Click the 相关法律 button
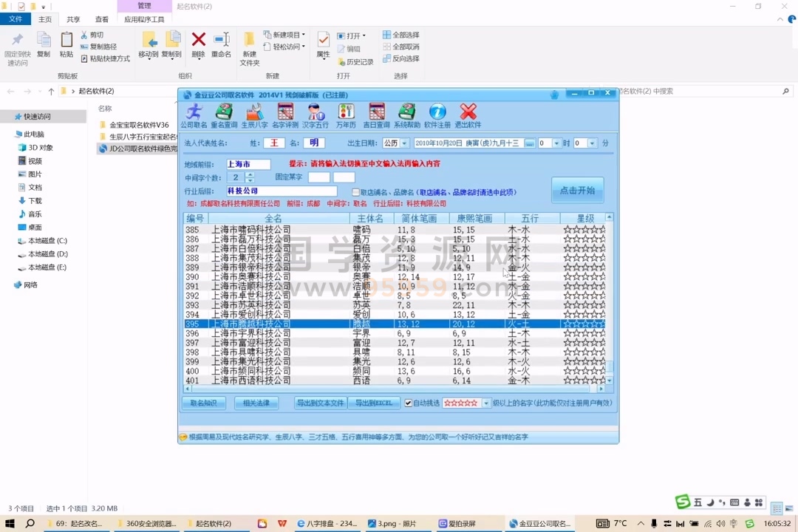Screen dimensions: 798x532 pyautogui.click(x=256, y=403)
